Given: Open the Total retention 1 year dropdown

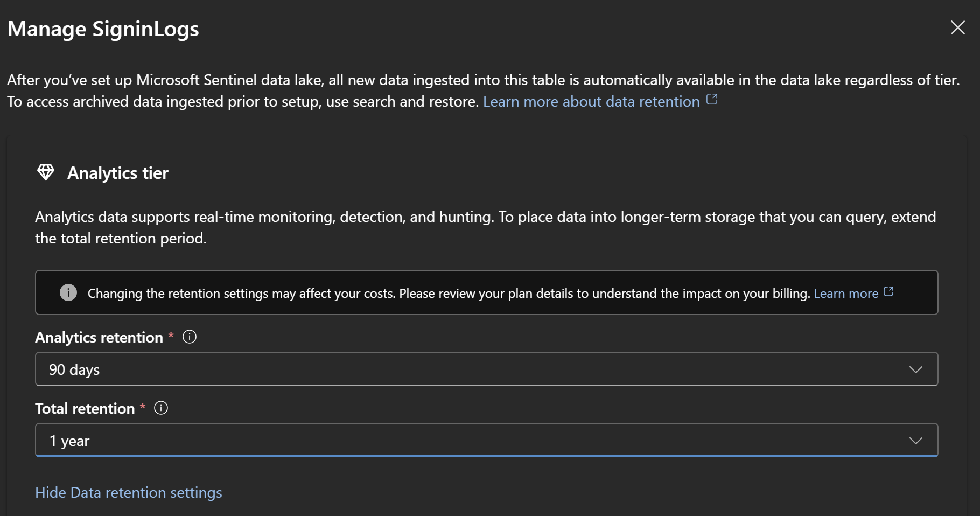Looking at the screenshot, I should [x=474, y=441].
